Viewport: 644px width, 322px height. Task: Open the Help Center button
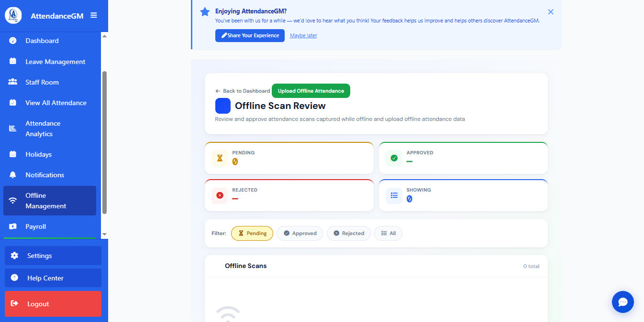(x=53, y=278)
